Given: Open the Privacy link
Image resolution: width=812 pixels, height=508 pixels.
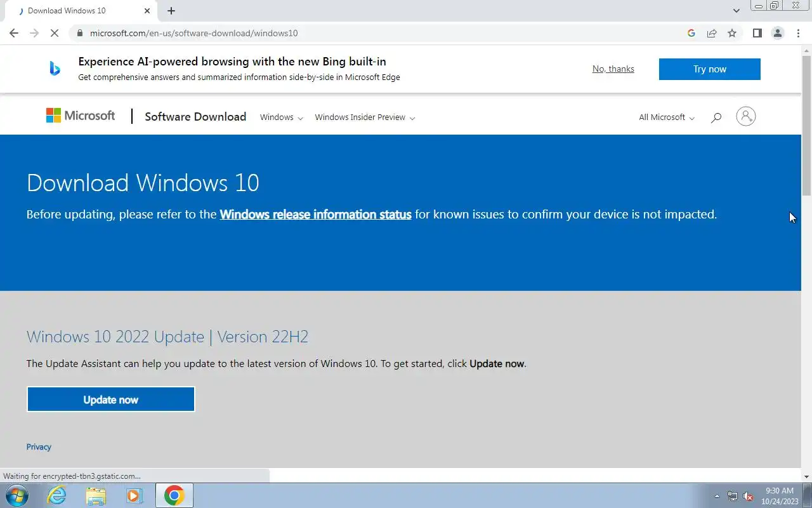Looking at the screenshot, I should click(39, 447).
